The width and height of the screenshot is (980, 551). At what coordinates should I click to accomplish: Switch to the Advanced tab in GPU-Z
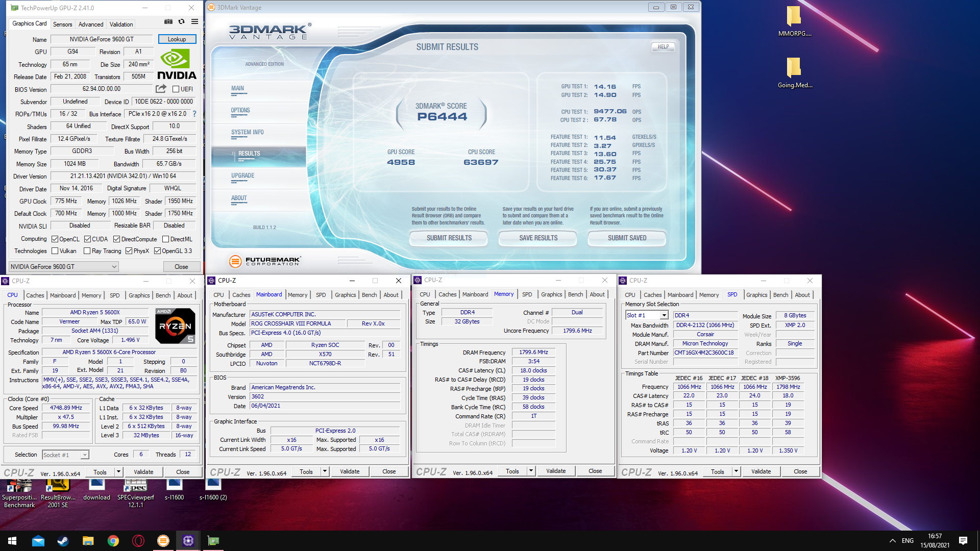pos(91,24)
